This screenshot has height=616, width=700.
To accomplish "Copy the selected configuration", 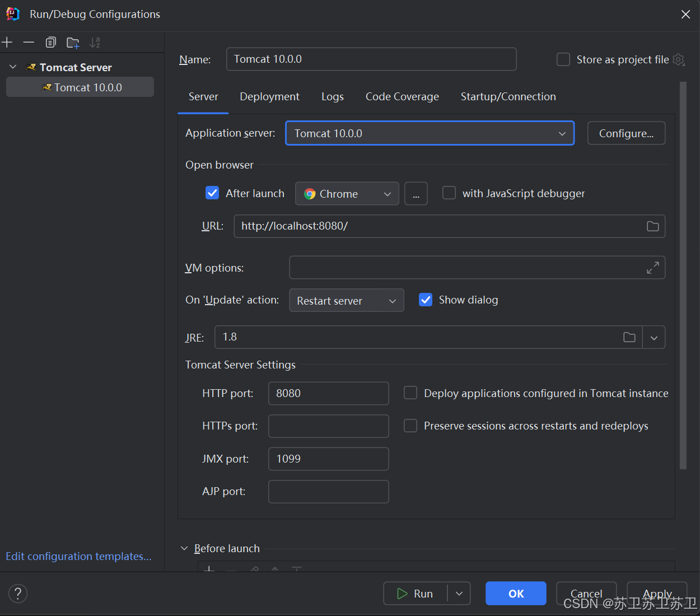I will click(x=51, y=43).
